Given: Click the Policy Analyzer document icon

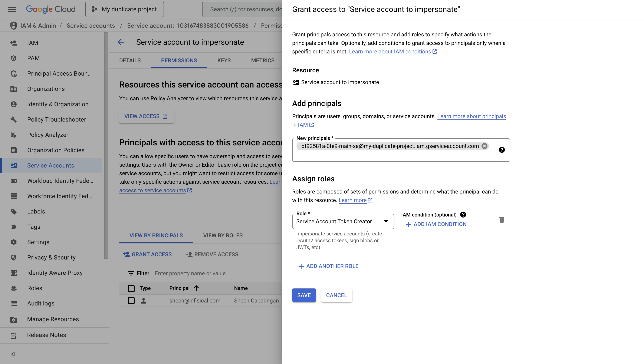Looking at the screenshot, I should (x=14, y=135).
